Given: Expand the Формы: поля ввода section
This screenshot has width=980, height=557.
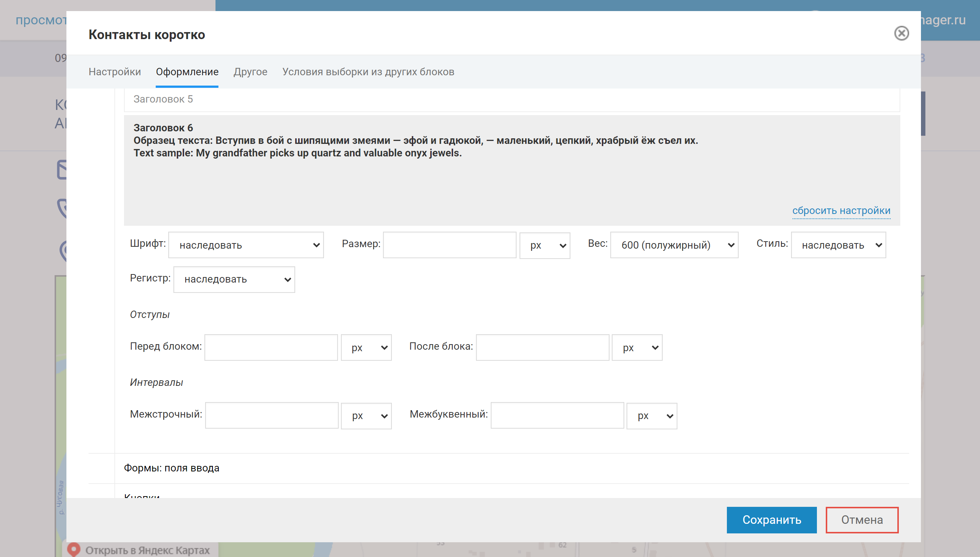Looking at the screenshot, I should [x=172, y=468].
